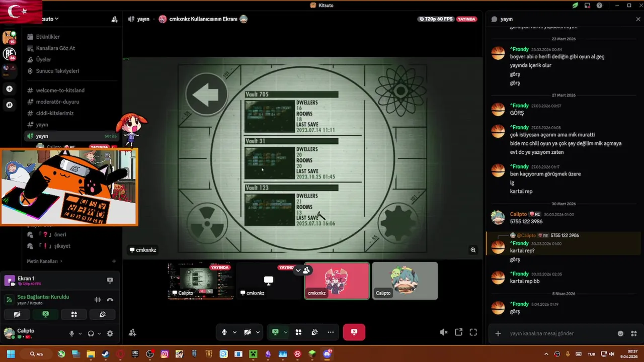Stop streaming Ekran 1
The width and height of the screenshot is (644, 362).
click(110, 280)
